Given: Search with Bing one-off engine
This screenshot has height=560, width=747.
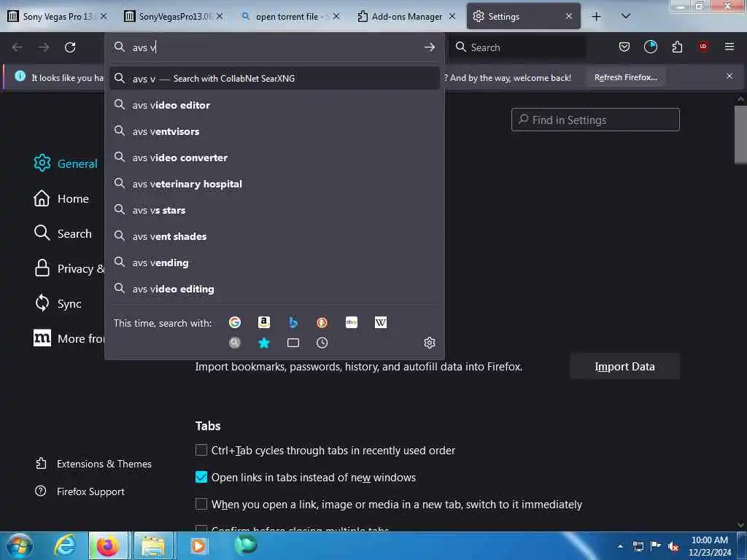Looking at the screenshot, I should click(293, 322).
